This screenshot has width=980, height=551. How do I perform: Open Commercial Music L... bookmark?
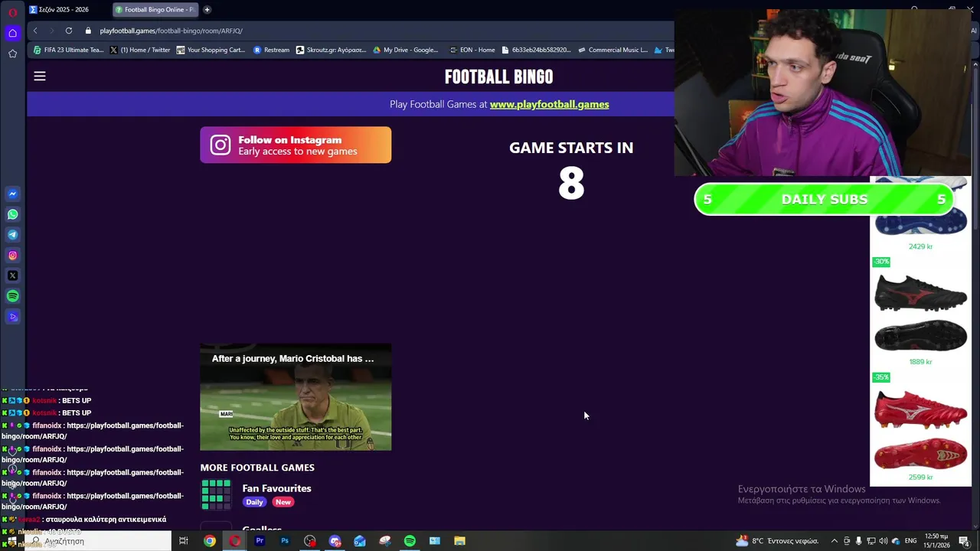[612, 50]
